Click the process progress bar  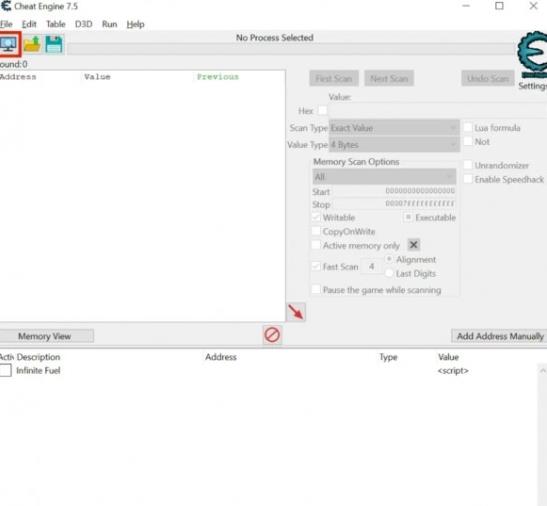[x=291, y=49]
